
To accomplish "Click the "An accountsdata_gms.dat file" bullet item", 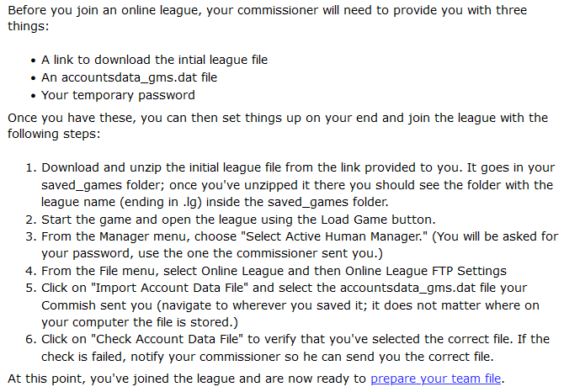I will 129,77.
